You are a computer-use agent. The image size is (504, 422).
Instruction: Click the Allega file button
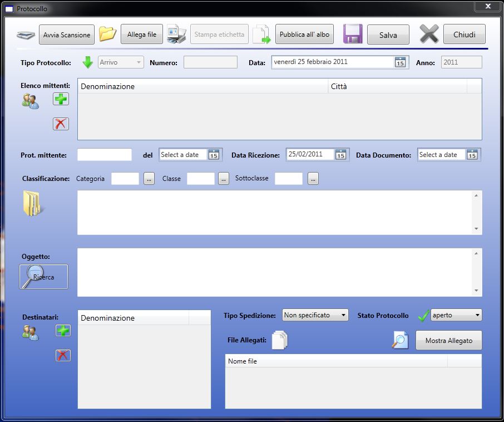(x=141, y=35)
